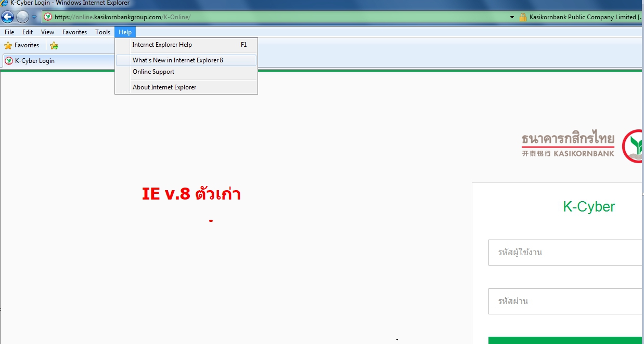This screenshot has width=644, height=344.
Task: Click the password field รหัสผ่าน
Action: click(565, 301)
